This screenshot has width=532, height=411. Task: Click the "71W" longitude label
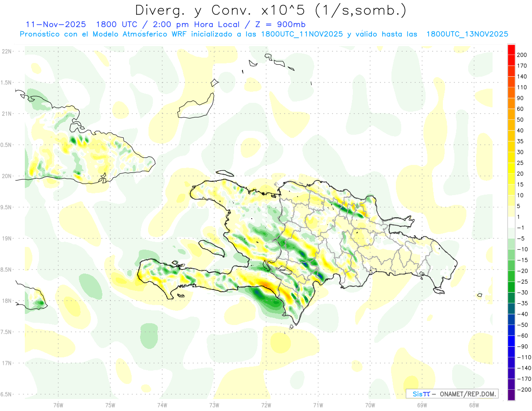[x=318, y=405]
